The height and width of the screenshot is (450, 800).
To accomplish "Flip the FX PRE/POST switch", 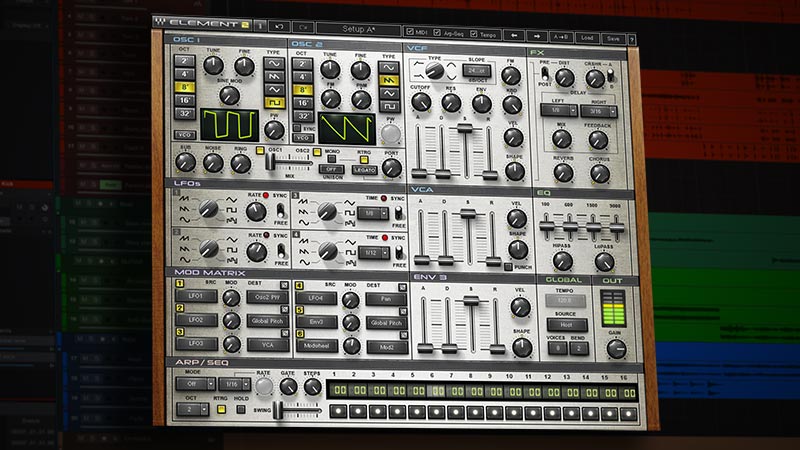I will pos(544,73).
